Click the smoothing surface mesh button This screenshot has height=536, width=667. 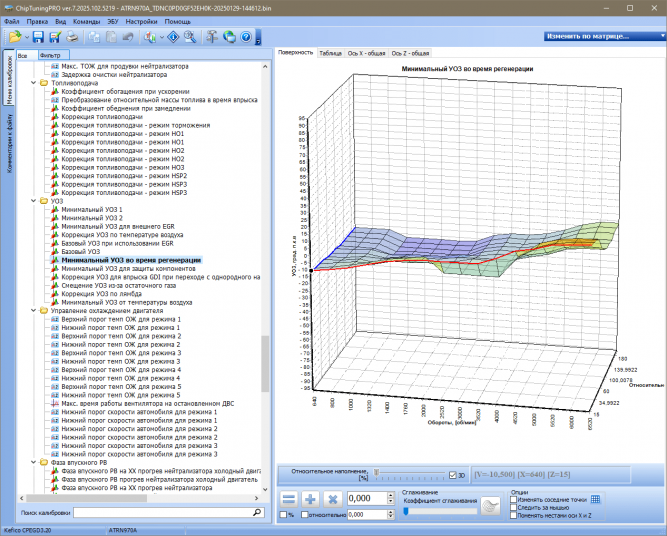point(490,506)
